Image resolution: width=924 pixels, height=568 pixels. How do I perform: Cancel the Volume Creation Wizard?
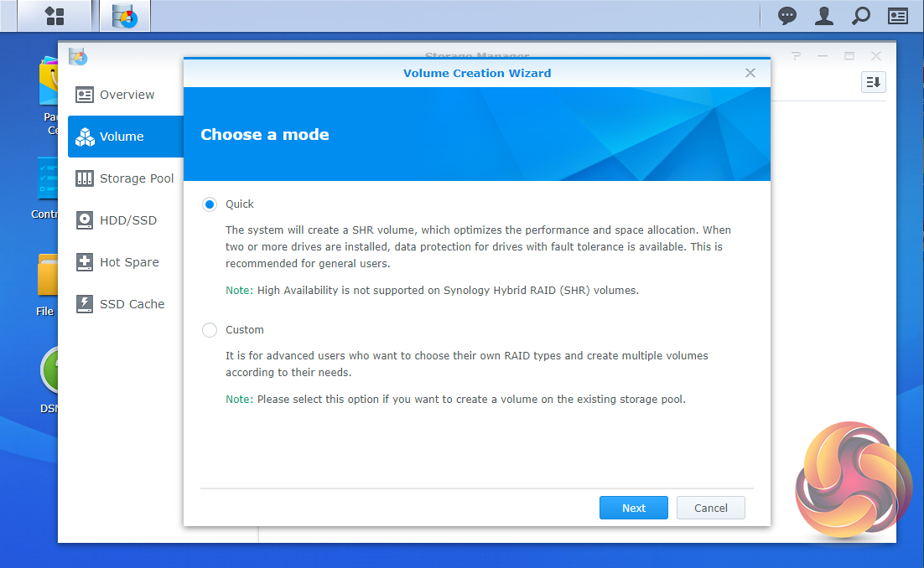711,508
